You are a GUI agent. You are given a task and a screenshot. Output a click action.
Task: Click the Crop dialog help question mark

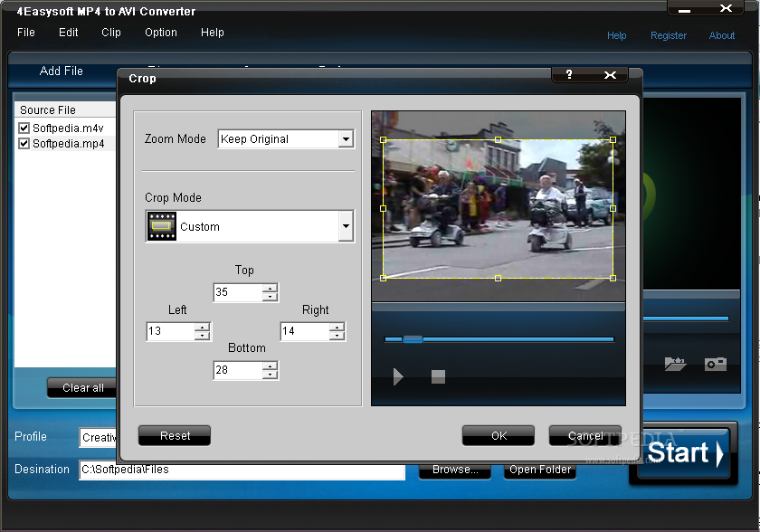coord(569,74)
